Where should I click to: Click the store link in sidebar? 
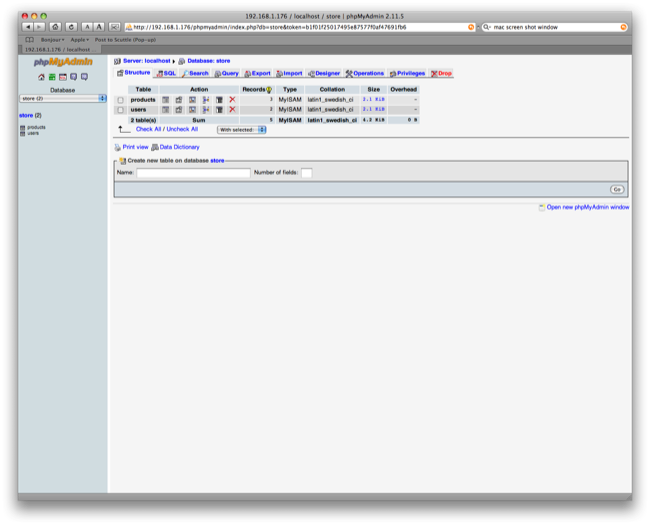(x=26, y=116)
